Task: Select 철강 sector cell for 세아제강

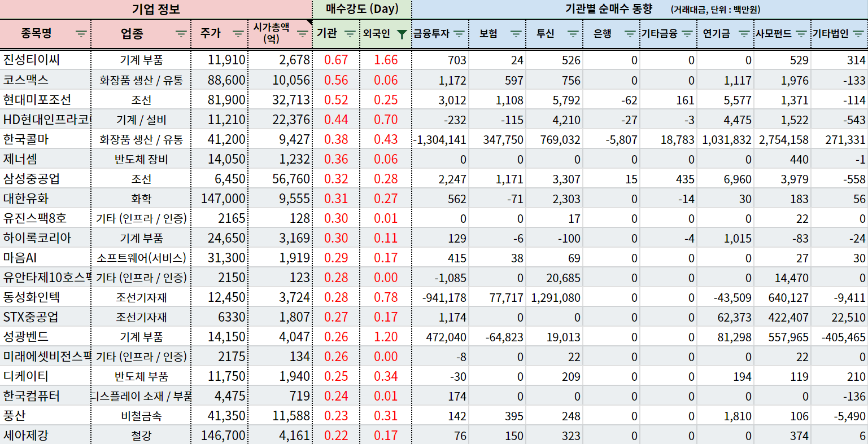Action: click(x=141, y=436)
